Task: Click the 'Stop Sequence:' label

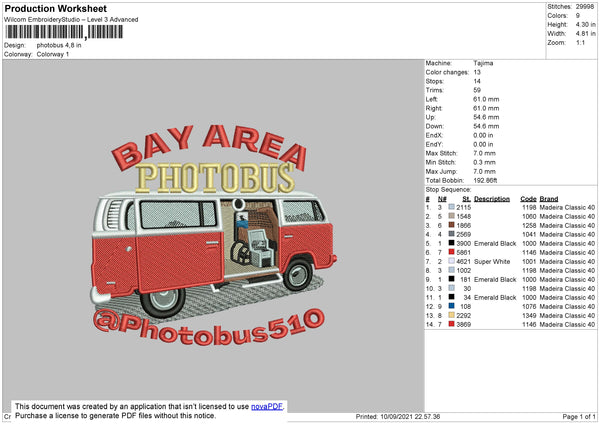Action: point(448,190)
